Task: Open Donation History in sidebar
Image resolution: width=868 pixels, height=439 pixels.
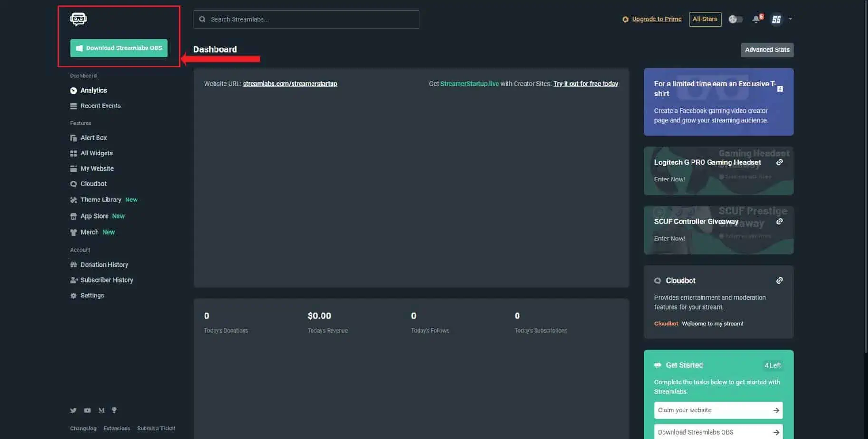Action: coord(104,265)
